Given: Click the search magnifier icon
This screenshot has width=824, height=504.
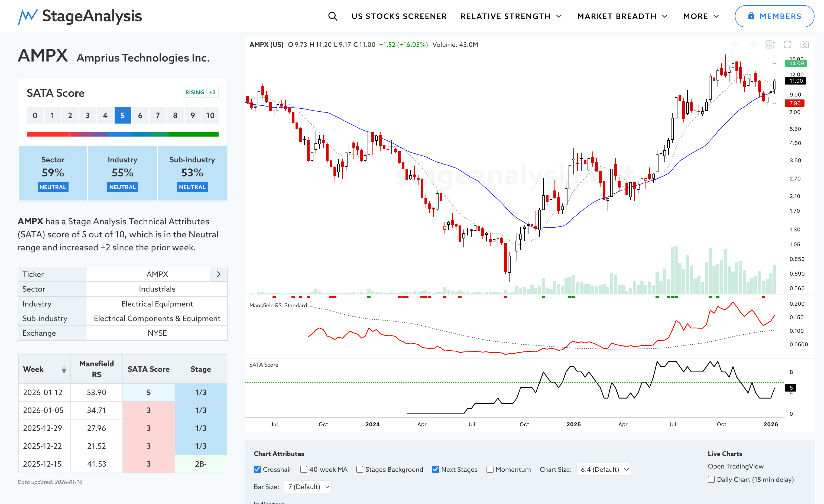Looking at the screenshot, I should [x=332, y=16].
